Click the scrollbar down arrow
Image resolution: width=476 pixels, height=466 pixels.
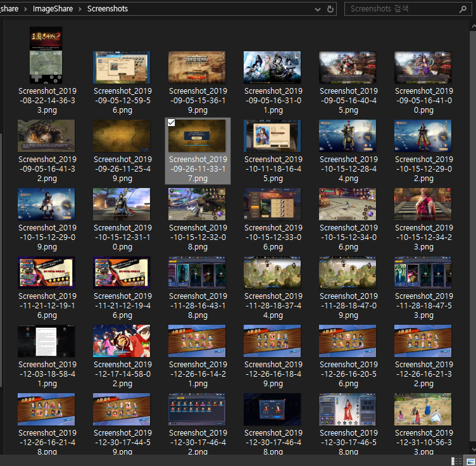coord(473,449)
